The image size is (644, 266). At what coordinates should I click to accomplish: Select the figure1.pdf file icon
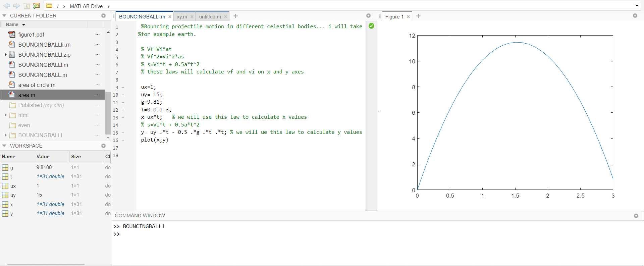12,34
